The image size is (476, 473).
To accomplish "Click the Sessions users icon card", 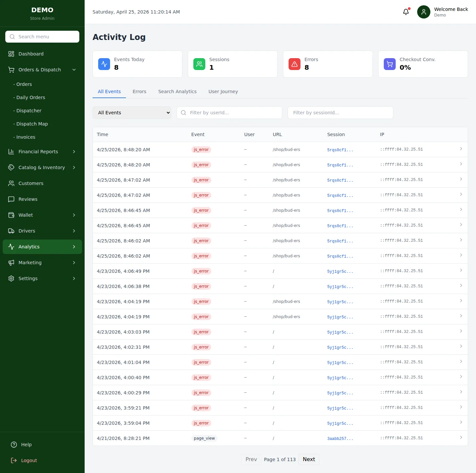I will (199, 64).
